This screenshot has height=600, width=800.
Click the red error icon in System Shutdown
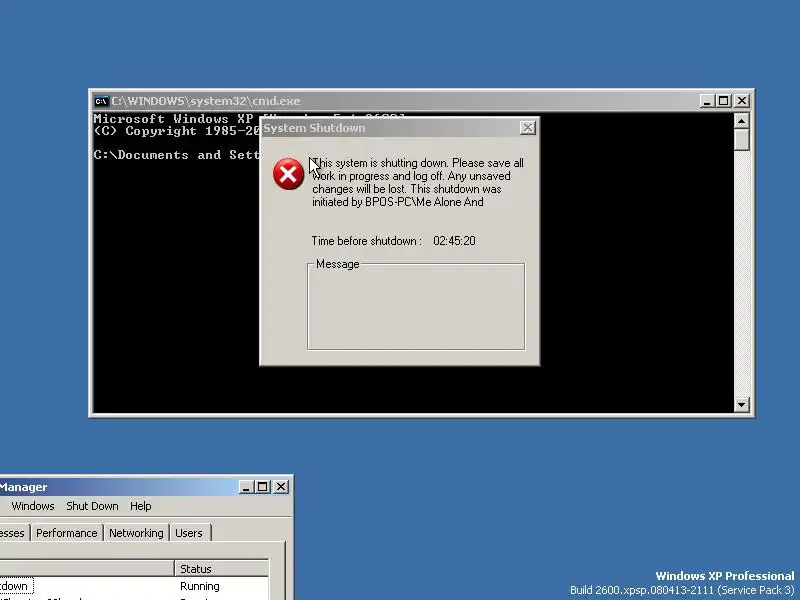pos(288,174)
